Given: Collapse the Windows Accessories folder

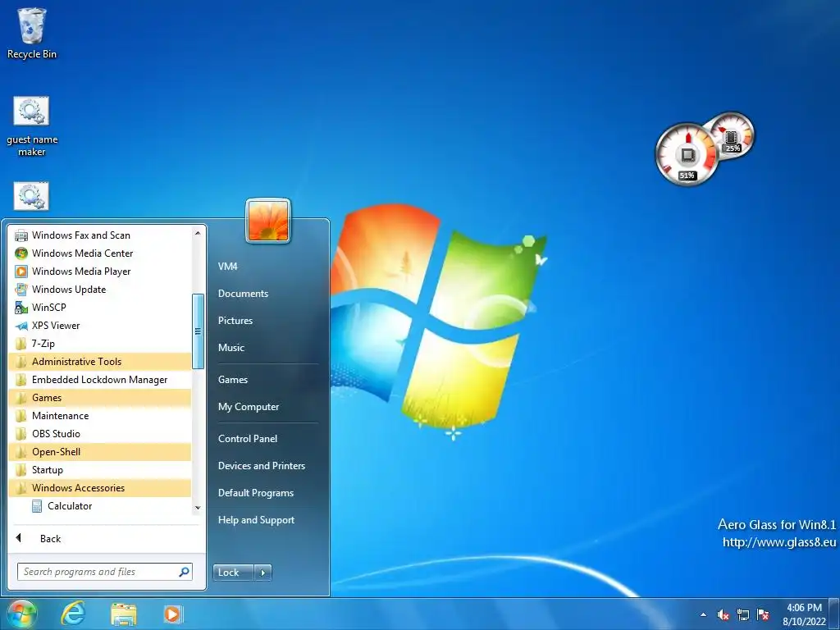Looking at the screenshot, I should (x=100, y=488).
